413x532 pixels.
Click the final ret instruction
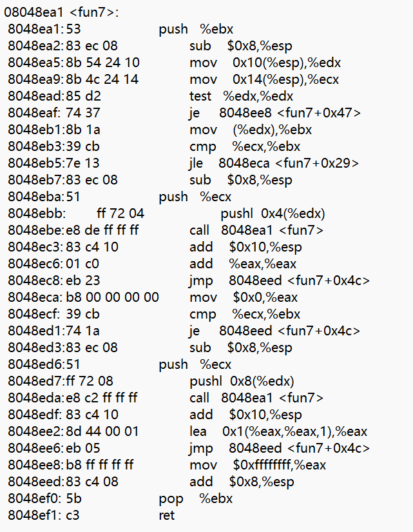click(166, 515)
